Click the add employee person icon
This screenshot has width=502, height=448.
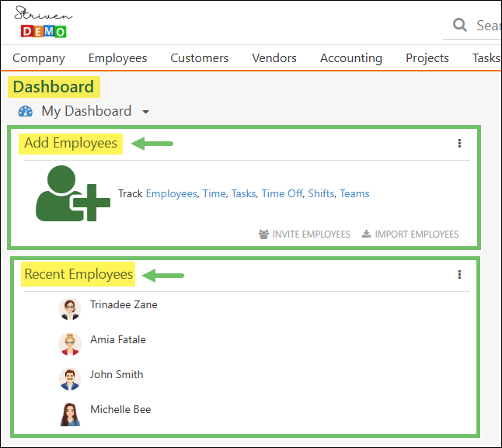click(73, 193)
